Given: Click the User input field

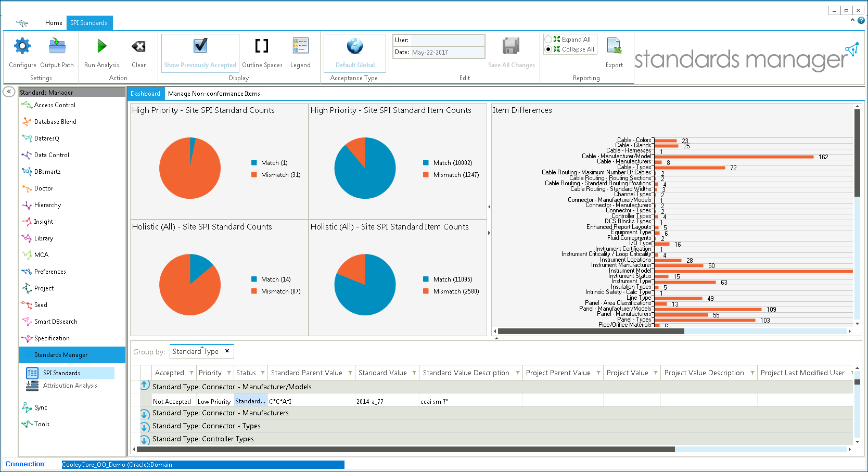Looking at the screenshot, I should (x=448, y=40).
